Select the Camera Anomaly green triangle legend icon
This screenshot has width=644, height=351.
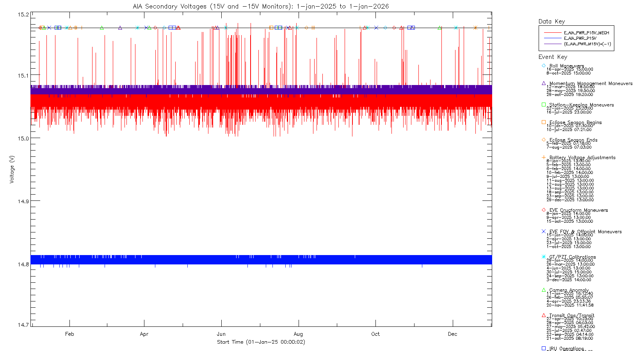544,290
